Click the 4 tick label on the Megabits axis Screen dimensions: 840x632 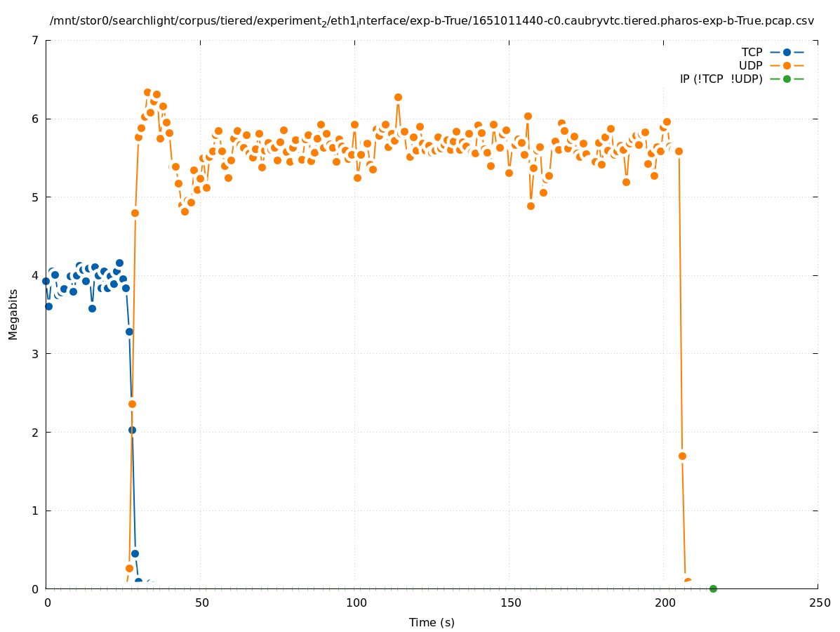[x=35, y=275]
